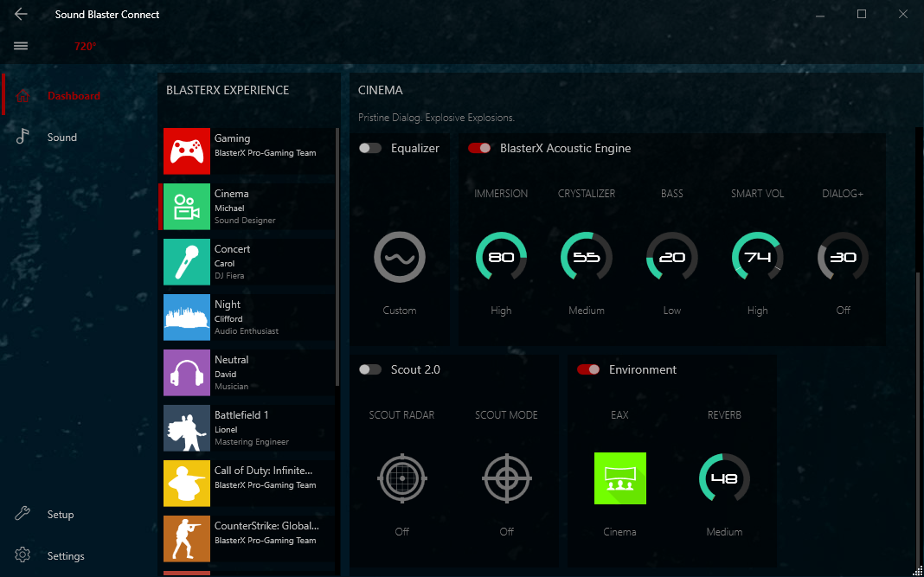The image size is (924, 577).
Task: Click the 720° device label
Action: (85, 47)
